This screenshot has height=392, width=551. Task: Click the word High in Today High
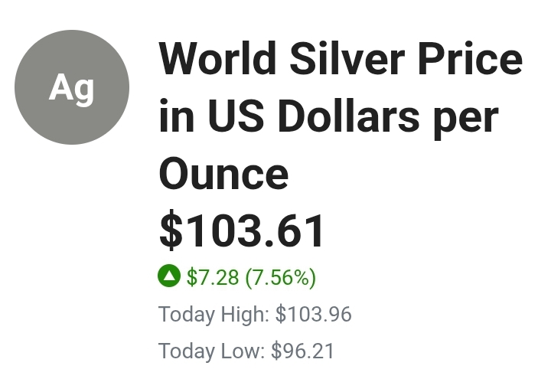pyautogui.click(x=241, y=314)
